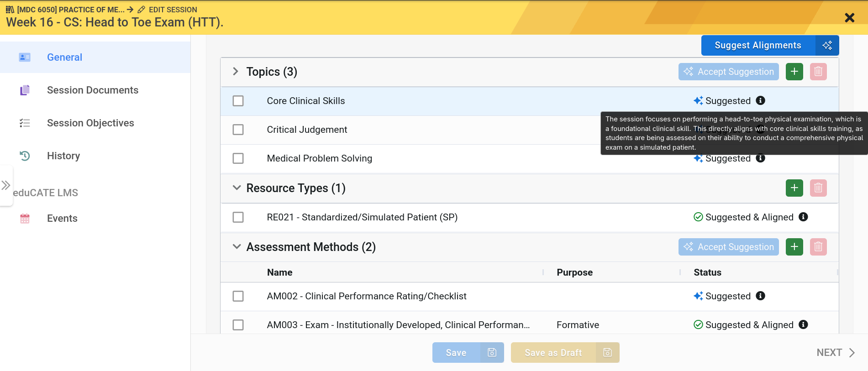Click green check icon in AM003 row
This screenshot has height=371, width=868.
click(x=698, y=325)
